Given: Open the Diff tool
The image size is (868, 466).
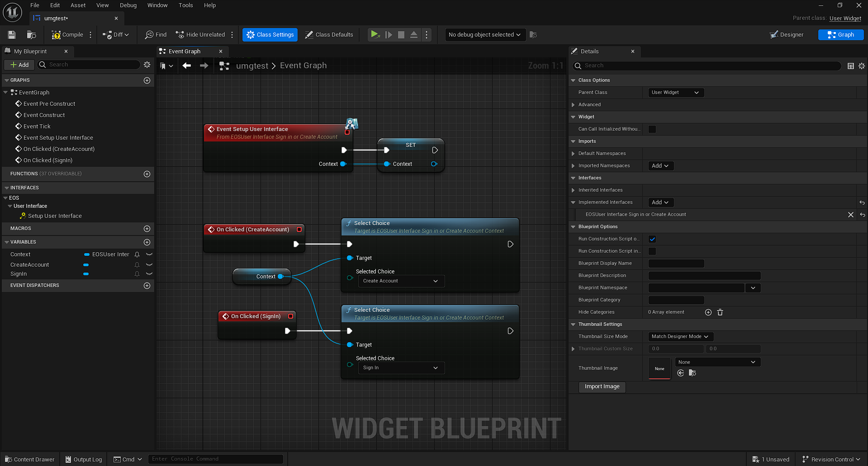Looking at the screenshot, I should [115, 34].
